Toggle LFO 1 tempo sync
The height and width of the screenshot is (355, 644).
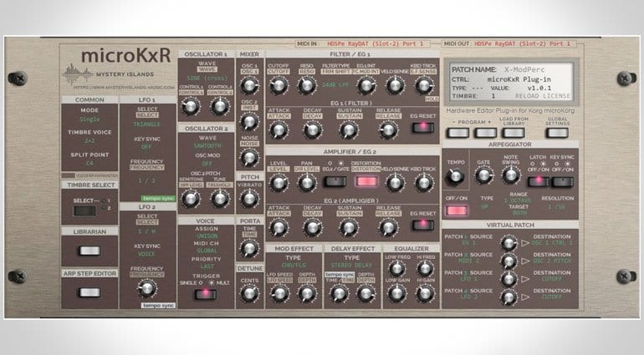coord(159,198)
